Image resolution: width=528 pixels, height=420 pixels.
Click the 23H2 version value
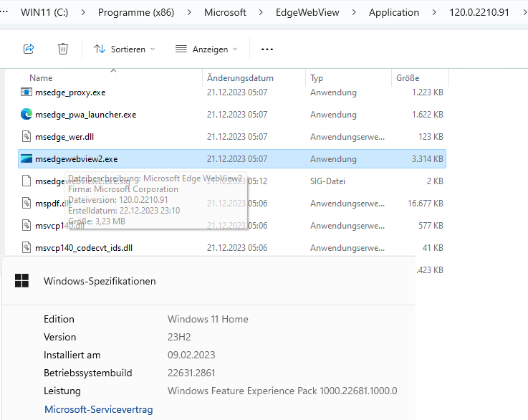click(x=179, y=337)
